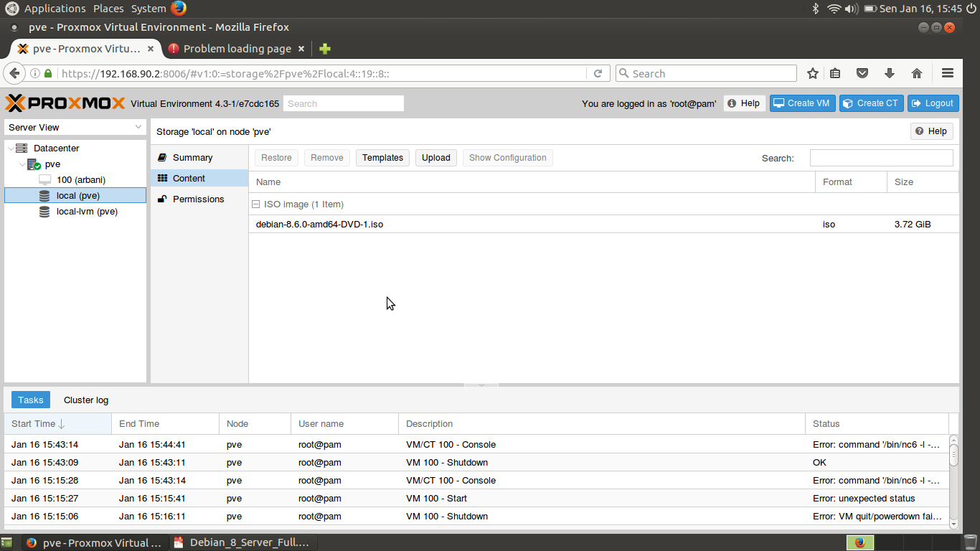Click the Create CT button
This screenshot has height=551, width=980.
(871, 103)
